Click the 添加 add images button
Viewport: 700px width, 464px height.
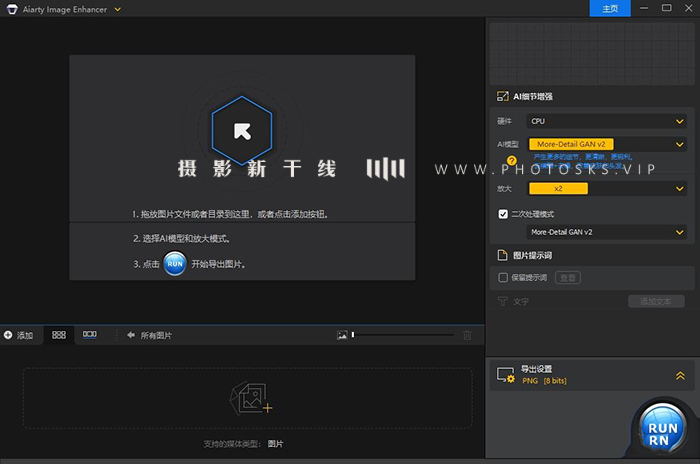18,335
